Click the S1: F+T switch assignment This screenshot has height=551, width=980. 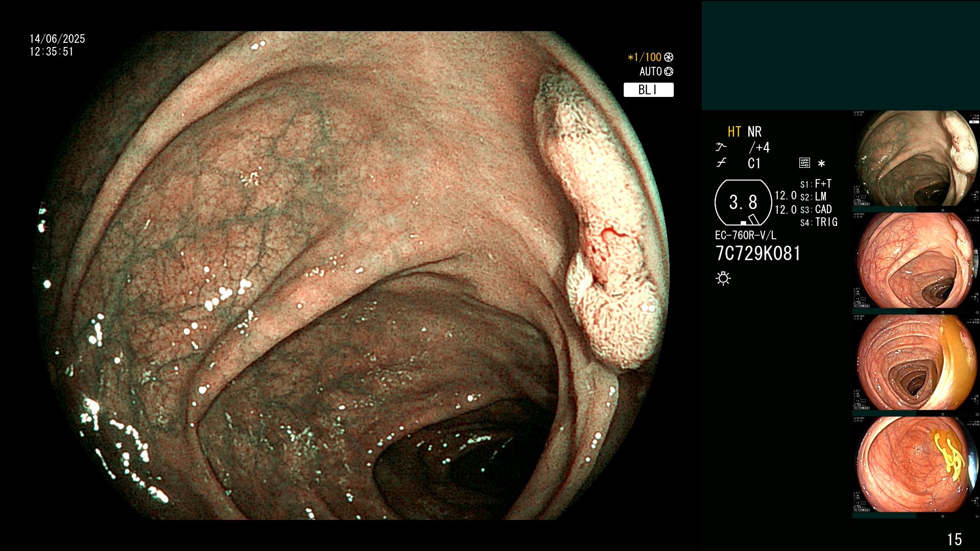coord(816,184)
